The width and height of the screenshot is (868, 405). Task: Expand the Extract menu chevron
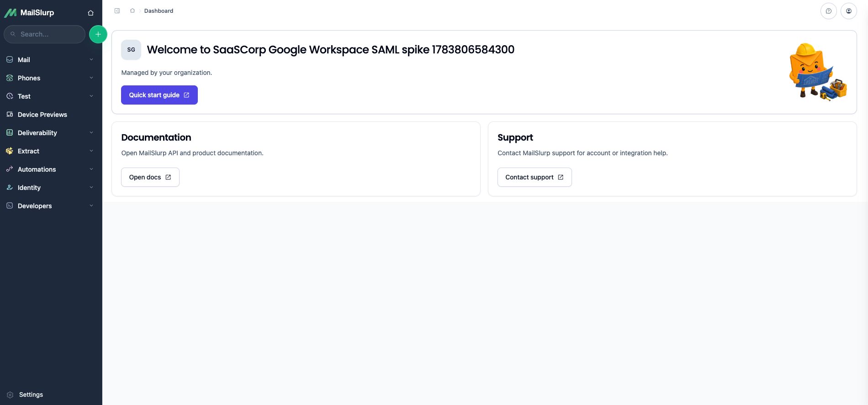point(91,151)
